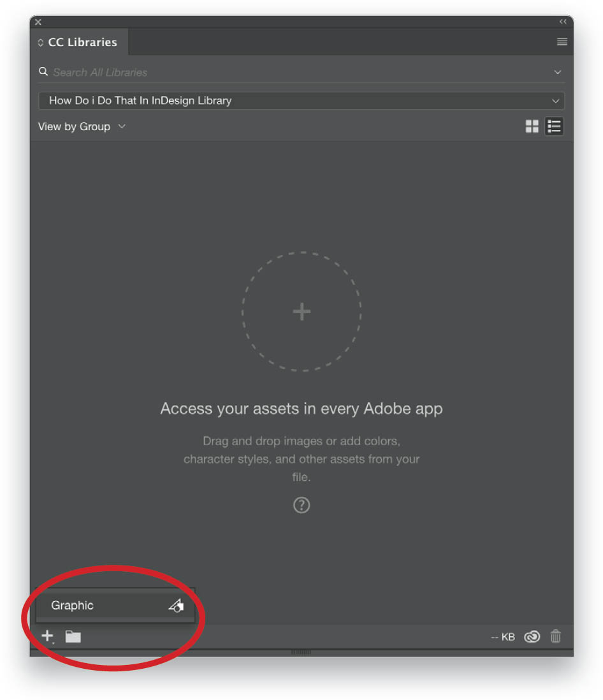
Task: Toggle the panel size arrows beside CC Libraries
Action: tap(41, 43)
